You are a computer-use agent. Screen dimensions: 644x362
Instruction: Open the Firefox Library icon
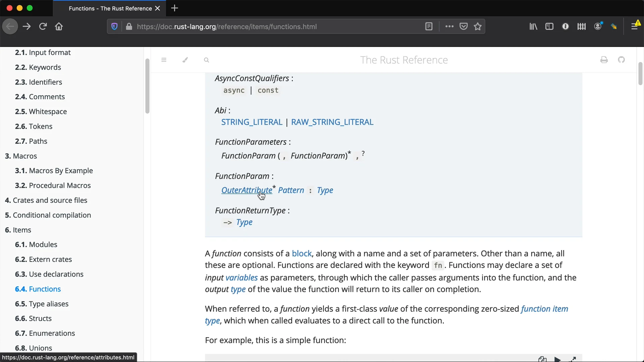click(533, 26)
